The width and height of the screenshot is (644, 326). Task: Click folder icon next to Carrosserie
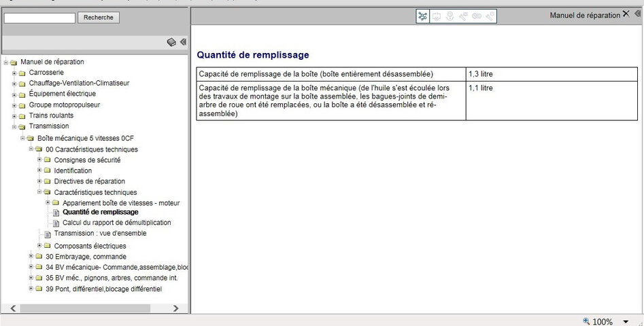(22, 73)
